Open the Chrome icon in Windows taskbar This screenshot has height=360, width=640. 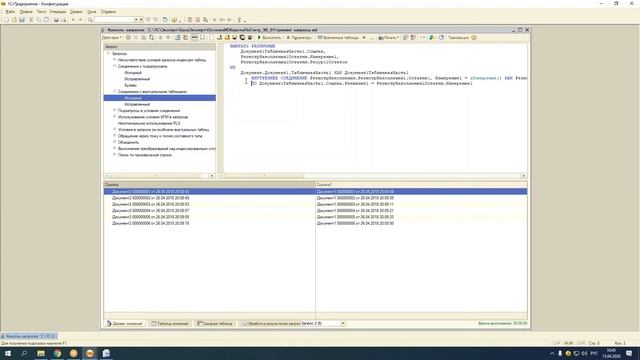[x=57, y=353]
